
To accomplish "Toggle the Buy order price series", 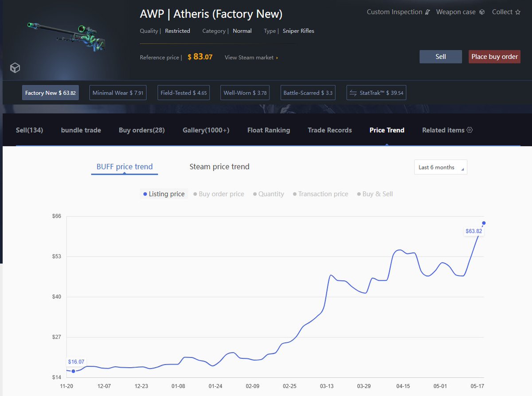I will coord(219,194).
